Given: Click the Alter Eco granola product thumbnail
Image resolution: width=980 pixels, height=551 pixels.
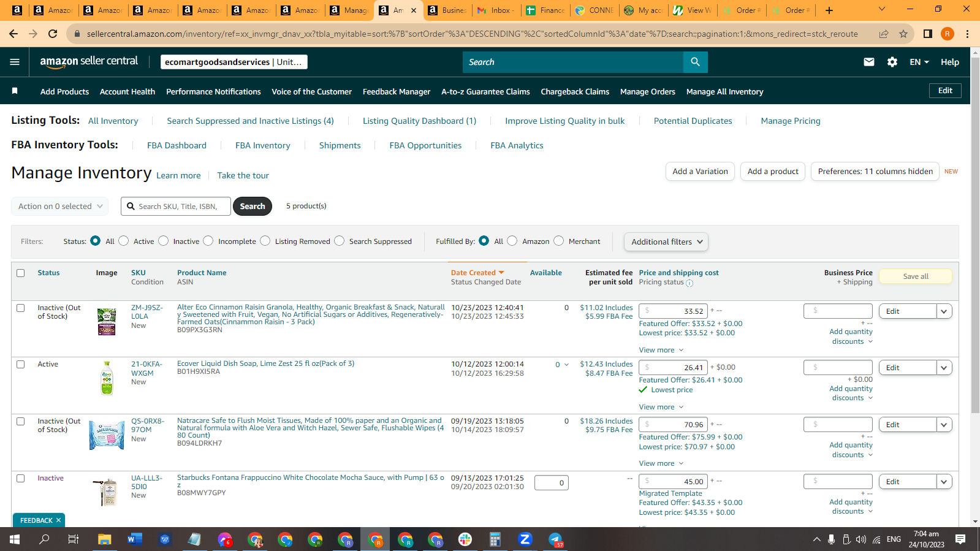Looking at the screenshot, I should coord(107,322).
